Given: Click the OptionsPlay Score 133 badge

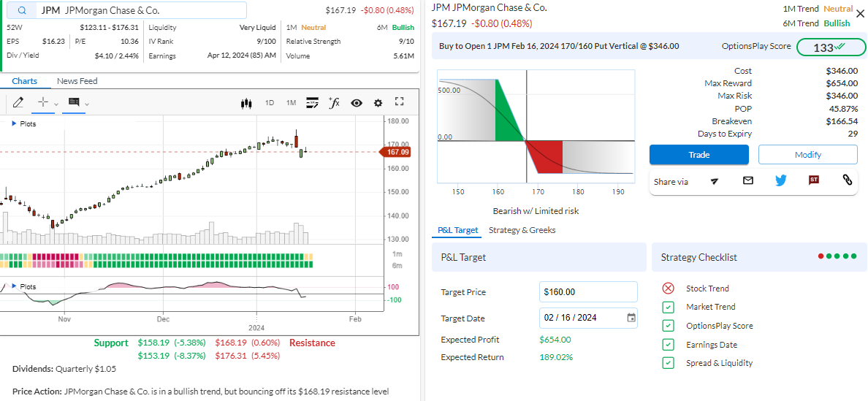Looking at the screenshot, I should pos(831,47).
